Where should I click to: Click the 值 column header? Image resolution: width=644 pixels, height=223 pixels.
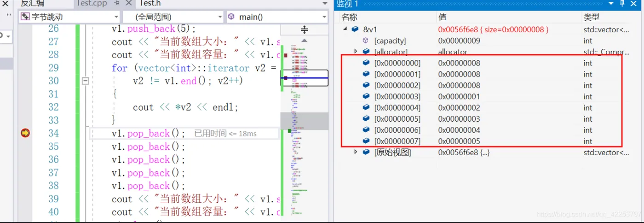coord(442,17)
